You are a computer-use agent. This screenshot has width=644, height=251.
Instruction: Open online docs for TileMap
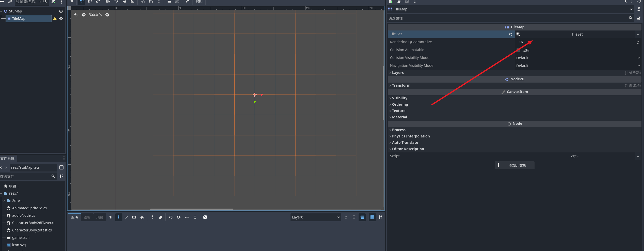[x=639, y=9]
